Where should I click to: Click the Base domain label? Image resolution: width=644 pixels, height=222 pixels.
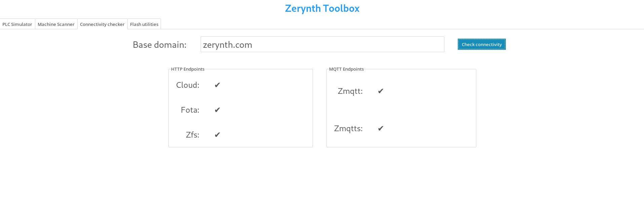160,45
